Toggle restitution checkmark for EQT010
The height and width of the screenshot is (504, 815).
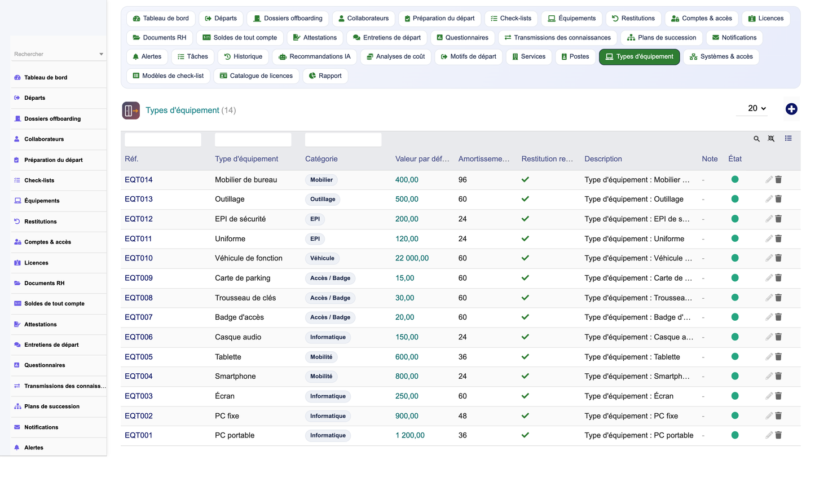tap(525, 258)
